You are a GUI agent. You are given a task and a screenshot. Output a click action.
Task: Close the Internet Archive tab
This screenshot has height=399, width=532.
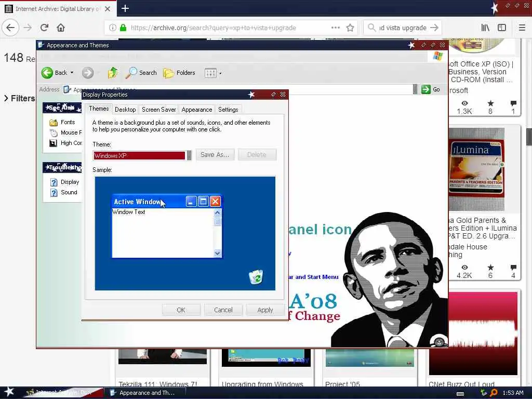(x=107, y=9)
